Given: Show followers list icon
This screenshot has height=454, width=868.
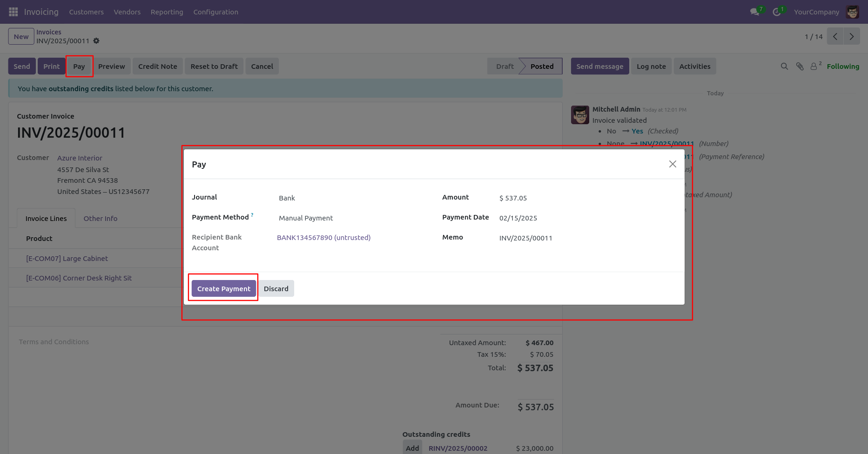Looking at the screenshot, I should pyautogui.click(x=814, y=67).
